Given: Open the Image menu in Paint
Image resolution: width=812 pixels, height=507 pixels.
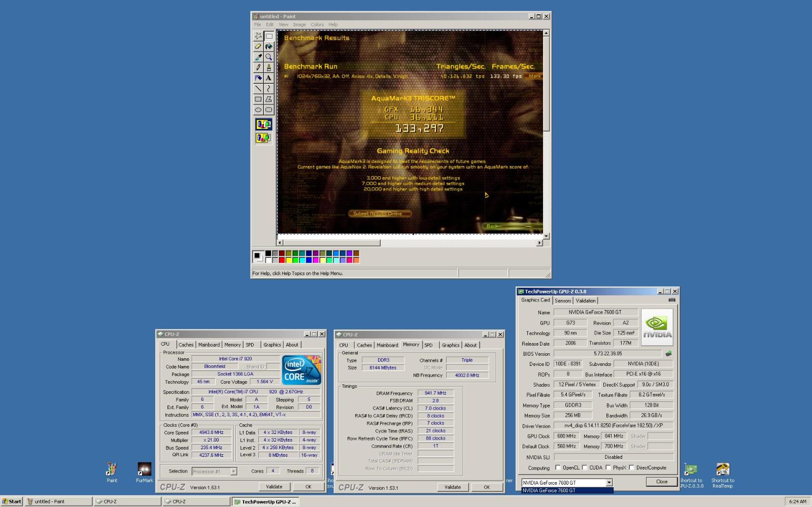Looking at the screenshot, I should [299, 24].
